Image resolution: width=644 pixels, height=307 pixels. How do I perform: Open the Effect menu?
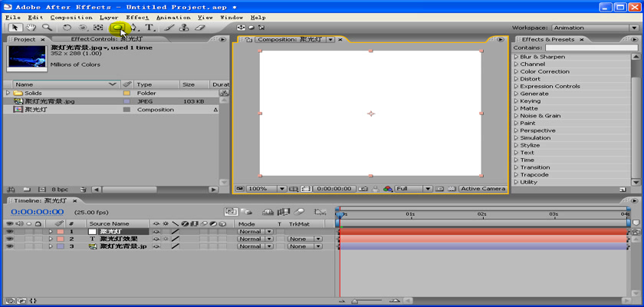[137, 17]
